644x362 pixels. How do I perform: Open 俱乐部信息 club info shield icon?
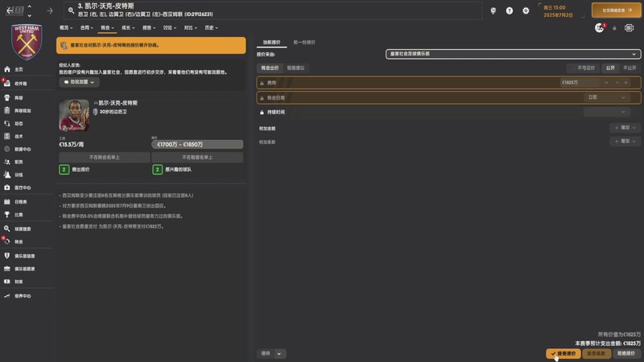pos(7,256)
